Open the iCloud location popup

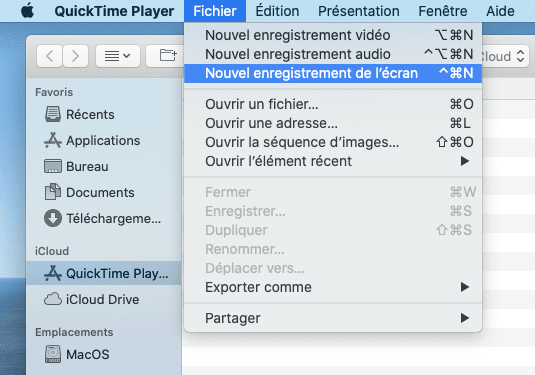(505, 56)
